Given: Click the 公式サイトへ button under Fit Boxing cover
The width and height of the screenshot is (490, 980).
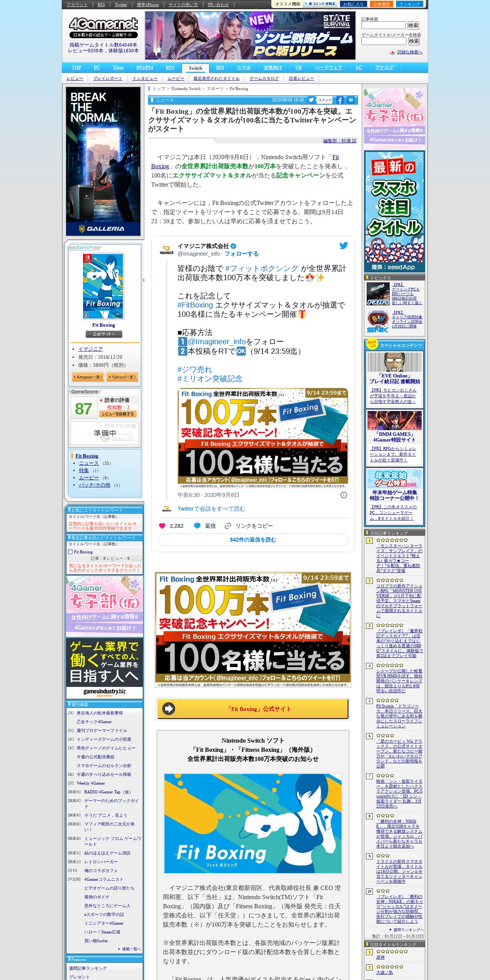Looking at the screenshot, I should (x=104, y=334).
